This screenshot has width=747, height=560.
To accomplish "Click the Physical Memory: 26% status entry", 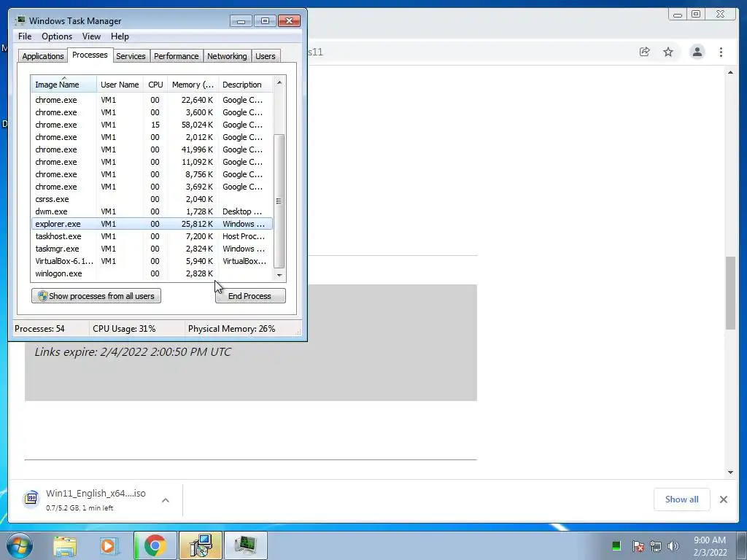I will point(231,329).
